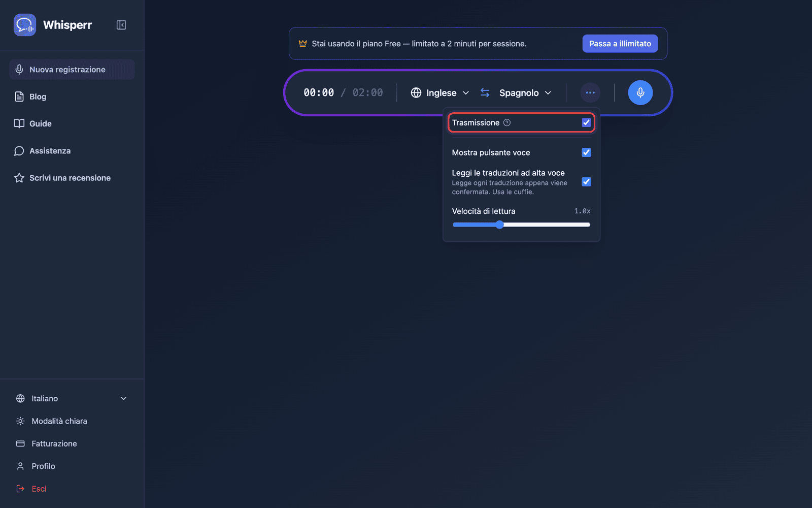
Task: Click the credit card icon beside Fatturazione
Action: click(x=20, y=443)
